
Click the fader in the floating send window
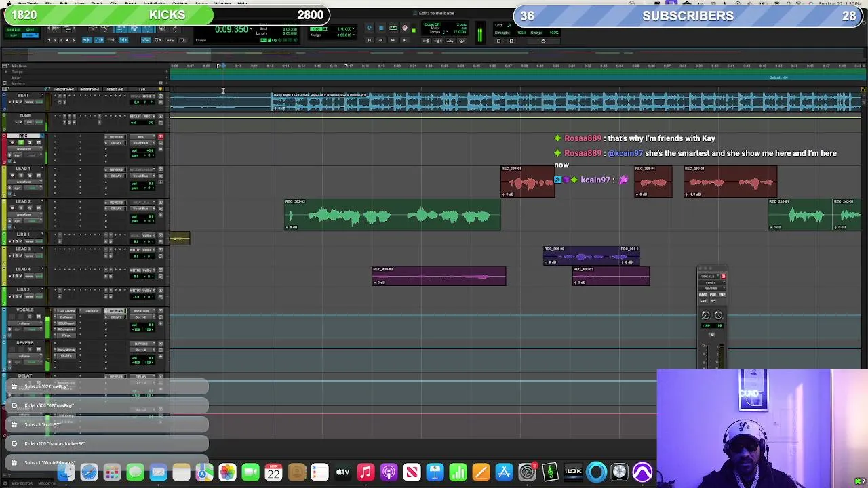pos(707,357)
